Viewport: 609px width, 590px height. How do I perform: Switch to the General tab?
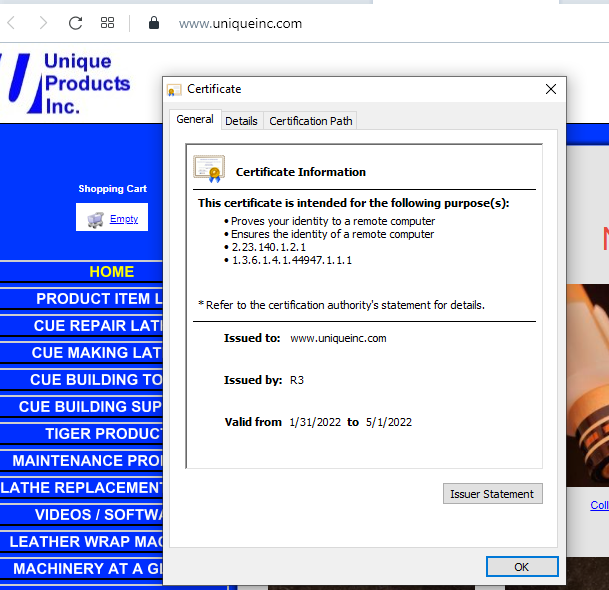tap(195, 119)
